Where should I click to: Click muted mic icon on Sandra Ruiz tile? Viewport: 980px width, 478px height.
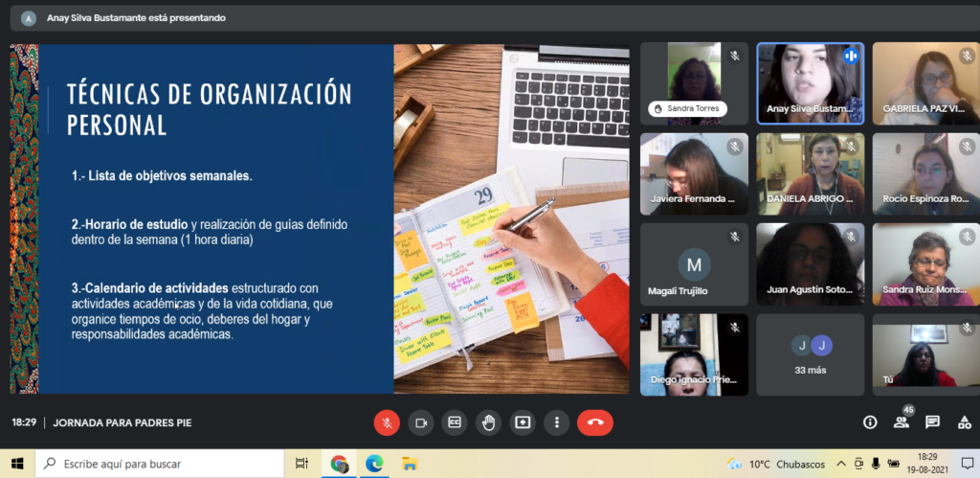click(x=967, y=237)
